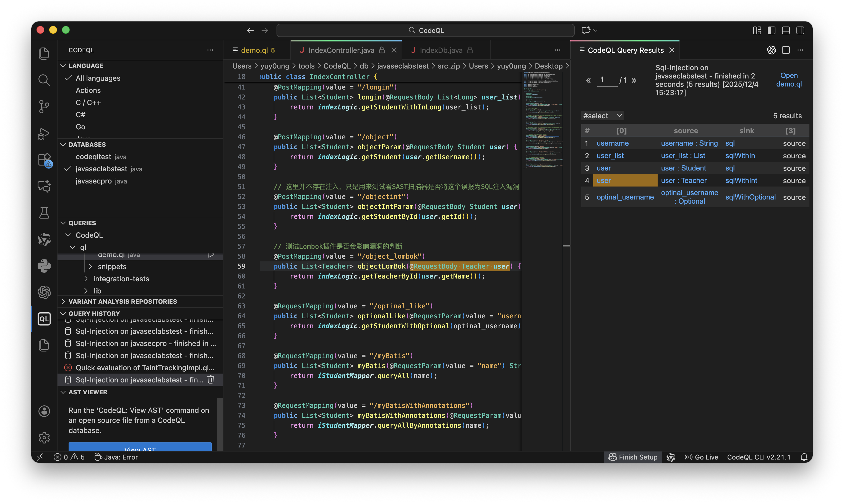The width and height of the screenshot is (844, 504).
Task: Open the Extensions view with warning badge
Action: coord(44,160)
